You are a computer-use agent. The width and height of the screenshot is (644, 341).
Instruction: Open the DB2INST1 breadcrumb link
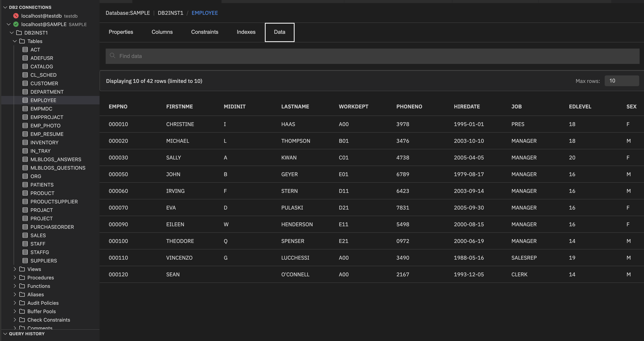170,13
